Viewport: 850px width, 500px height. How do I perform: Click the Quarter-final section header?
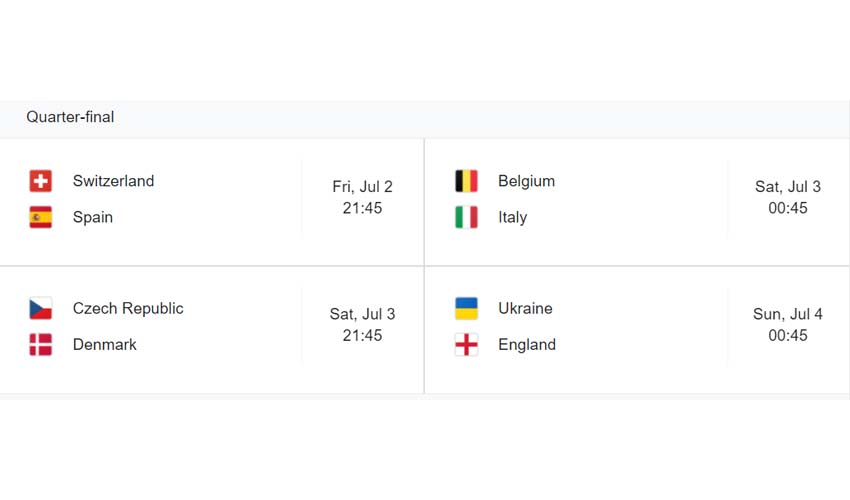[70, 117]
